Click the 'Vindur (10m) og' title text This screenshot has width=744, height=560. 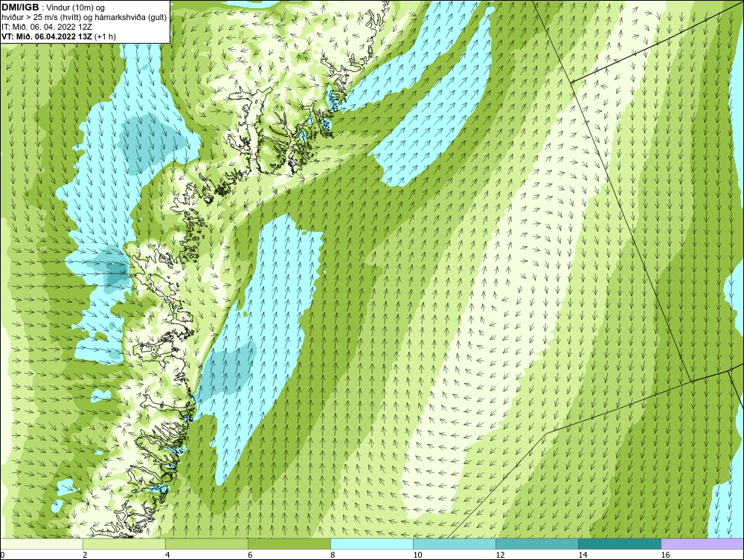tap(76, 8)
